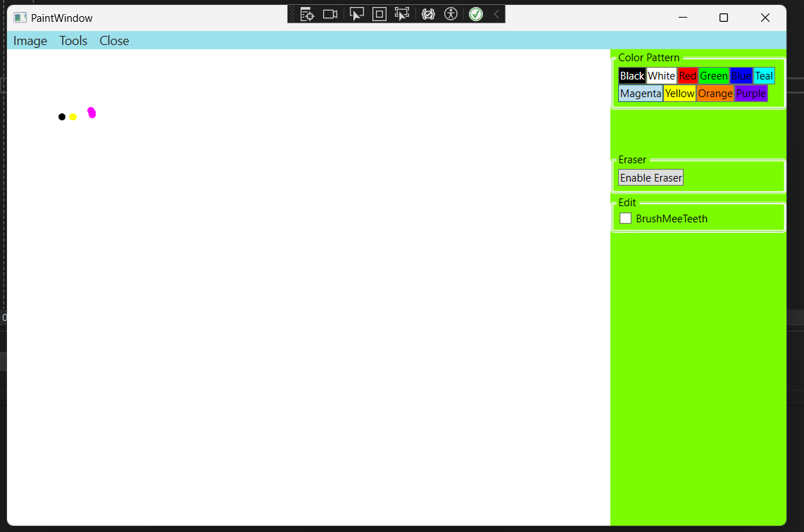Collapse the debug toolbar with the chevron
This screenshot has height=532, width=804.
[x=496, y=14]
